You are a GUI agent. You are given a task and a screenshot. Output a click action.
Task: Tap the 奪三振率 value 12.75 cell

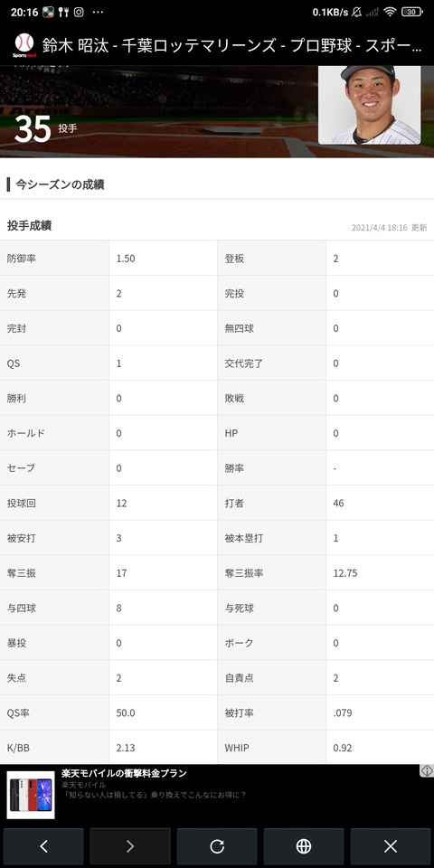[380, 573]
